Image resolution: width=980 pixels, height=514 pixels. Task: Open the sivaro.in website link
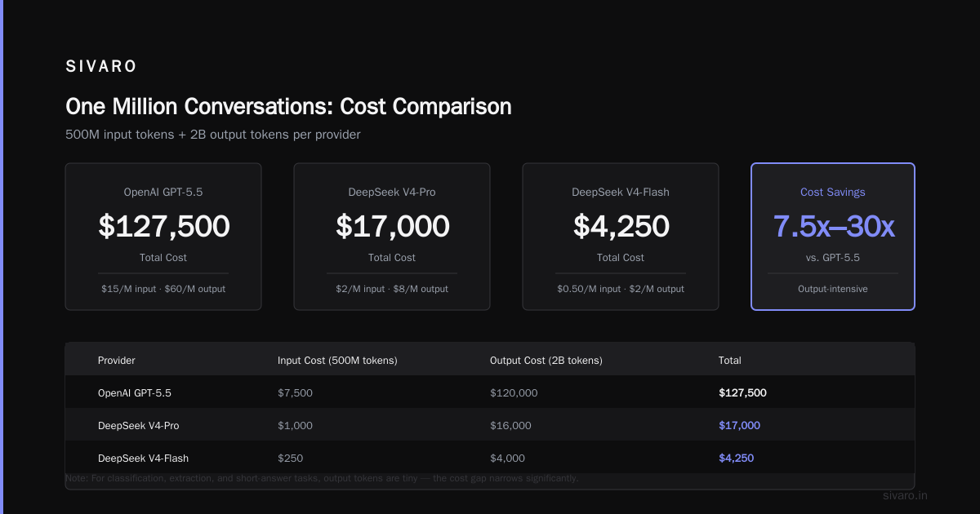[906, 495]
